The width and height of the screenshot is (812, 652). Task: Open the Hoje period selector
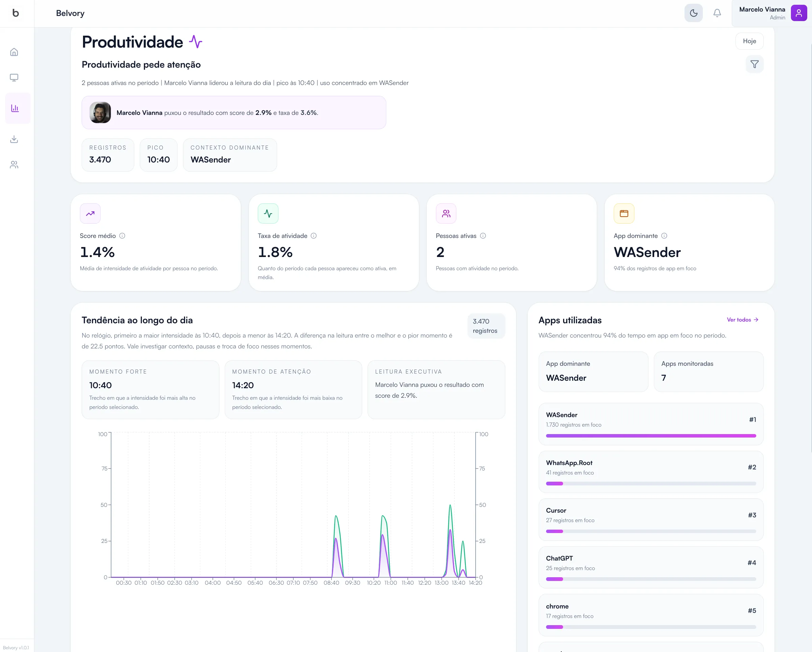[749, 41]
